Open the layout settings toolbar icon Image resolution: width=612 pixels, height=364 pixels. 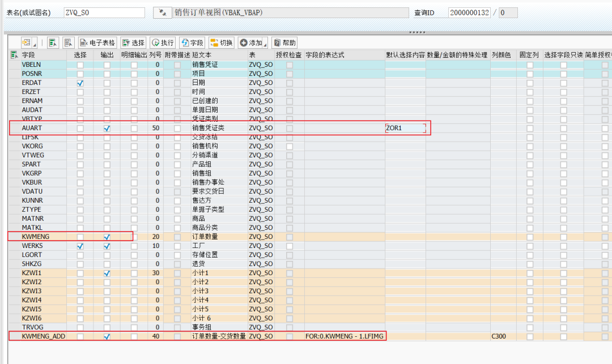(27, 42)
